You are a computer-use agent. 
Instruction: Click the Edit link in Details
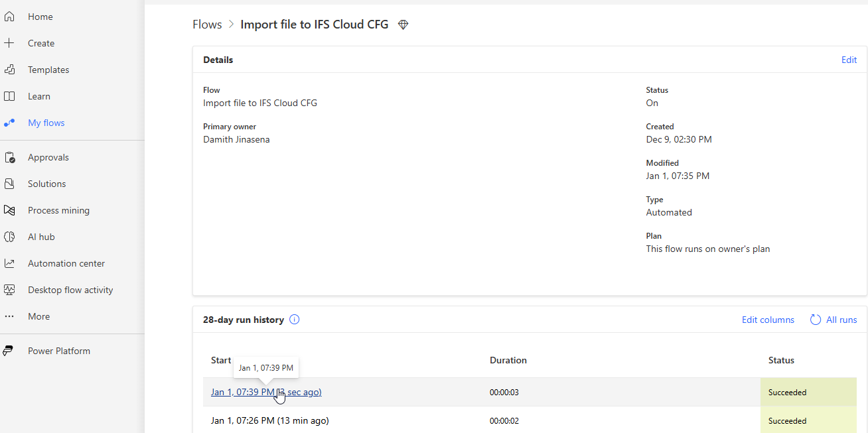[x=849, y=60]
